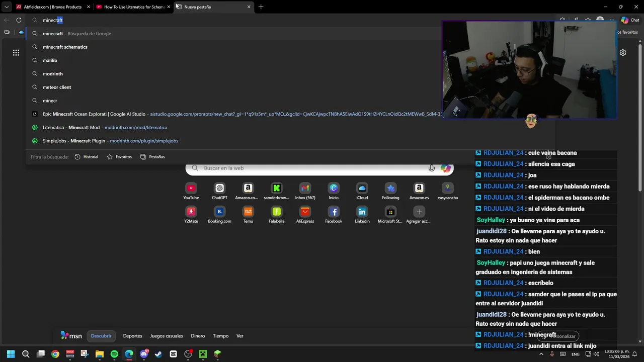This screenshot has height=362, width=644.
Task: Open the iCloud shortcut tile
Action: pos(362,191)
